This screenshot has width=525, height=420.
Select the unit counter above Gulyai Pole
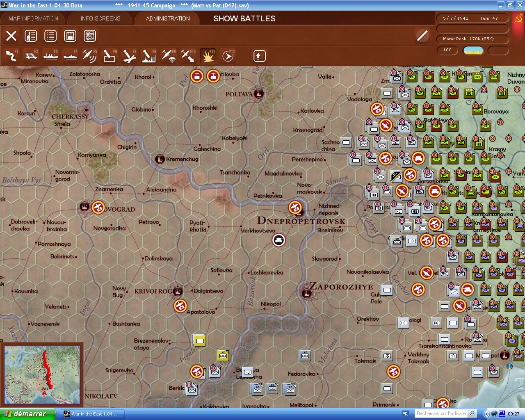click(x=387, y=290)
